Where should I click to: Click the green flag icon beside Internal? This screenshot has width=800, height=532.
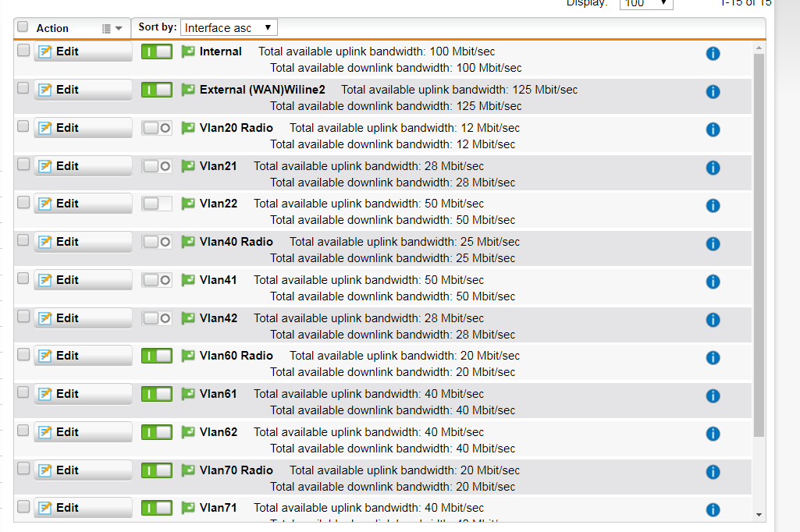[x=188, y=51]
